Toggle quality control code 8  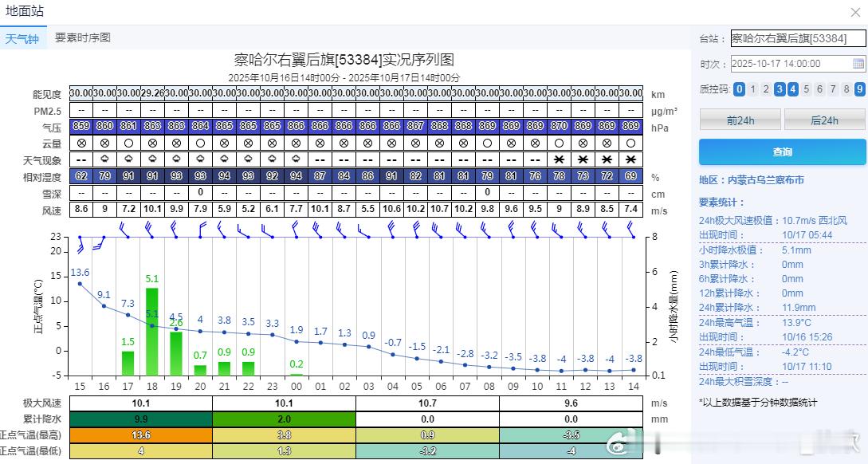pos(846,89)
